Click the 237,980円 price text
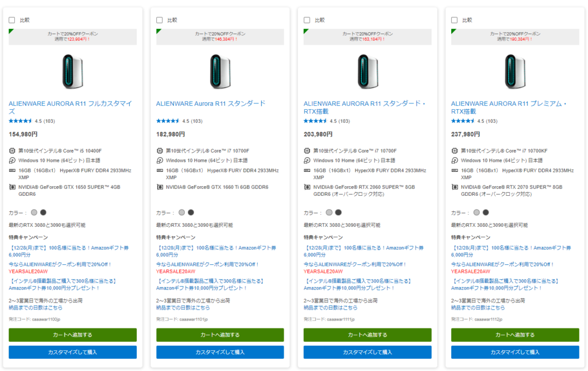The image size is (588, 371). pos(465,134)
